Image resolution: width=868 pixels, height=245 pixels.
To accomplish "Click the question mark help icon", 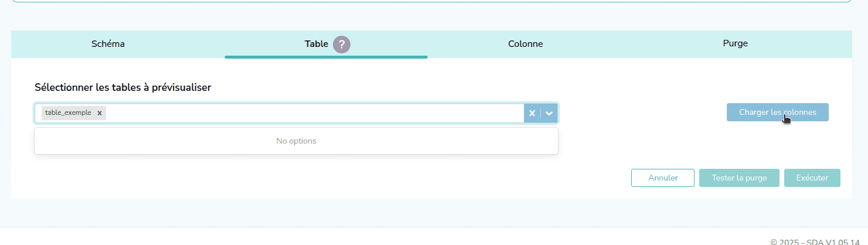I will (x=342, y=44).
